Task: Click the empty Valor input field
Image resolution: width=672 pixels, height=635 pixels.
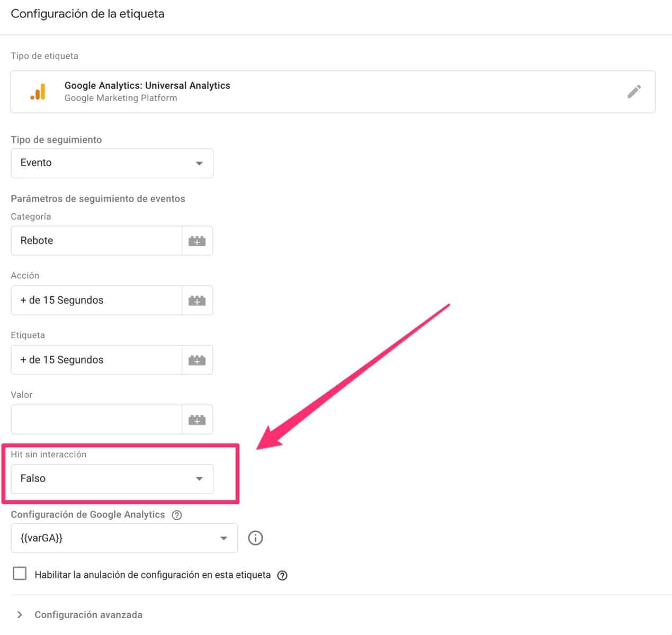Action: pyautogui.click(x=96, y=420)
